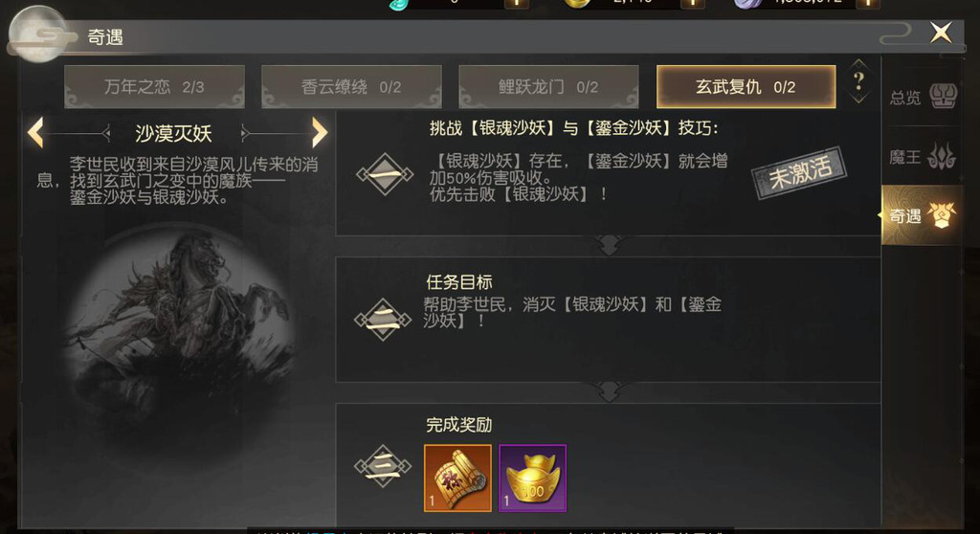Click the step two diamond marker

click(x=383, y=320)
